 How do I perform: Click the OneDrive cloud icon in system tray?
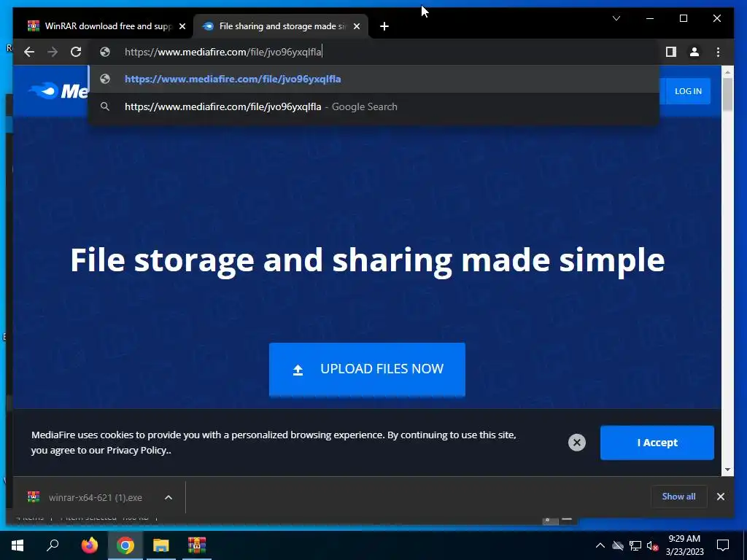click(618, 545)
